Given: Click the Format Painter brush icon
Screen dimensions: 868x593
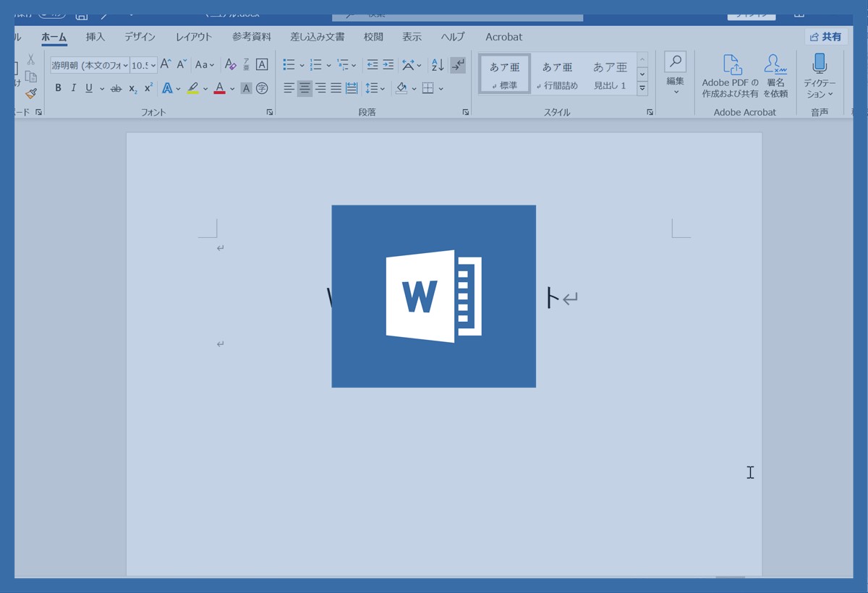Looking at the screenshot, I should point(30,93).
